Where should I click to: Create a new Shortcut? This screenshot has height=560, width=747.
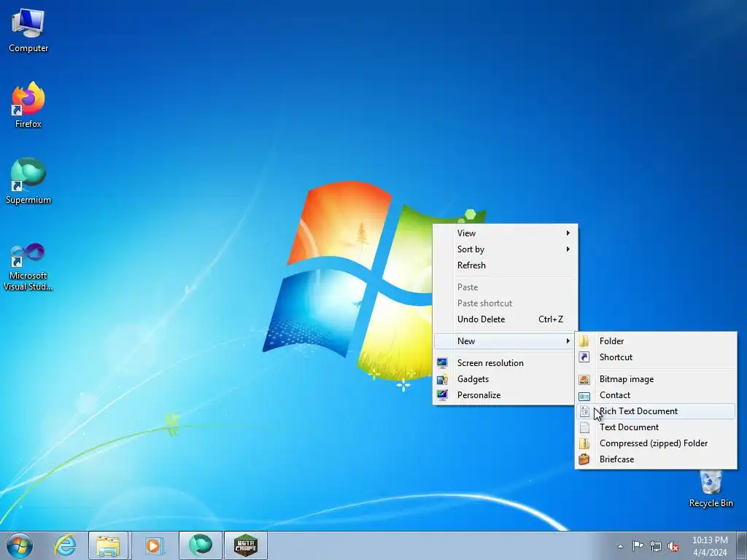click(x=656, y=357)
